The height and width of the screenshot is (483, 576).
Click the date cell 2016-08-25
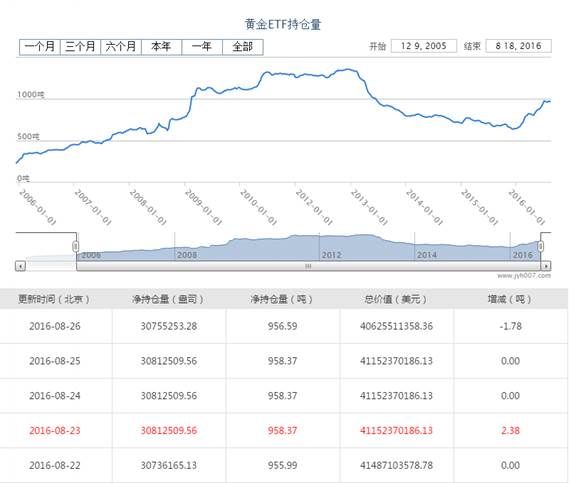55,361
